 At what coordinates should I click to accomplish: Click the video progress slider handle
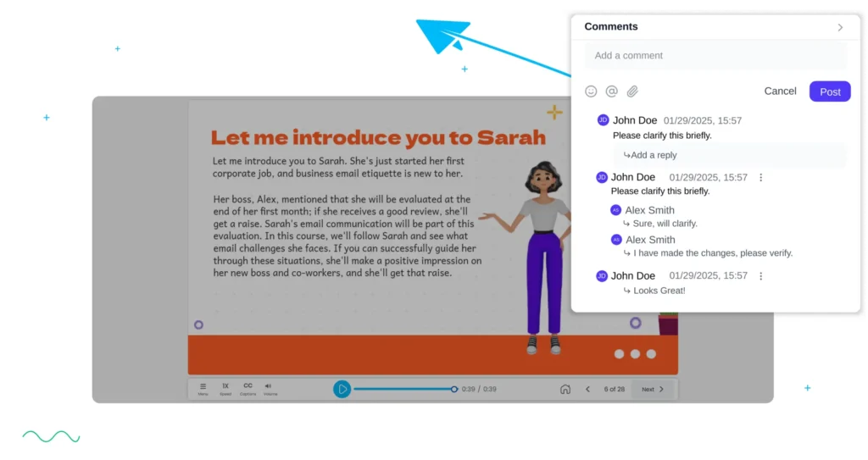pos(454,390)
